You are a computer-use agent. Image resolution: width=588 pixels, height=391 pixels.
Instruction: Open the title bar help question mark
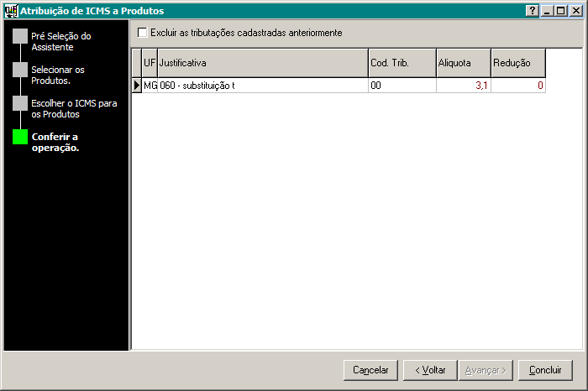coord(532,11)
